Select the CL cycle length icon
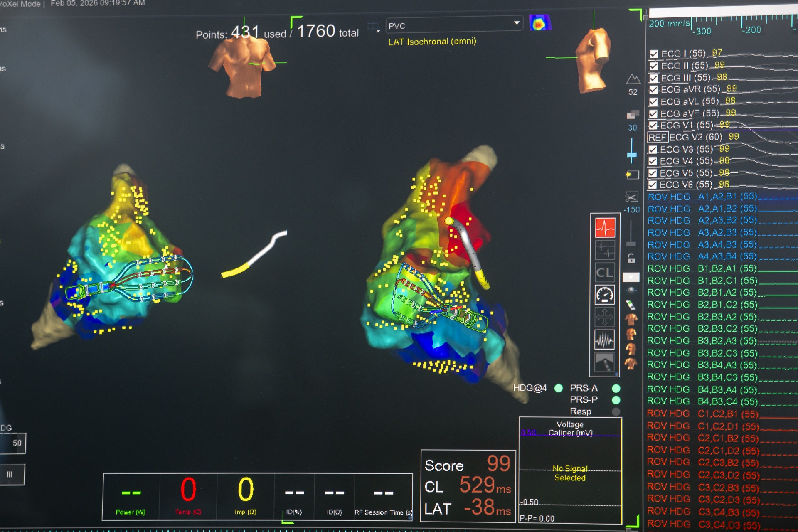This screenshot has width=798, height=532. (x=604, y=273)
